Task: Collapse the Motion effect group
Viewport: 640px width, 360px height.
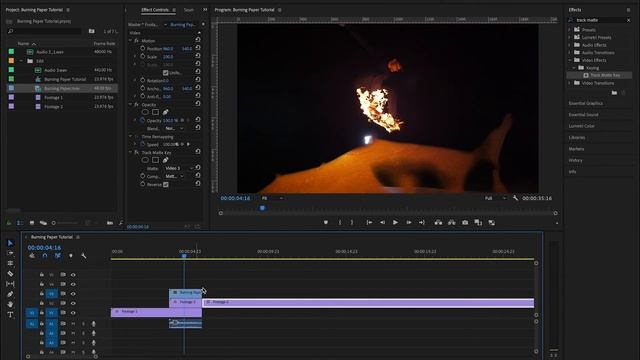Action: coord(131,40)
